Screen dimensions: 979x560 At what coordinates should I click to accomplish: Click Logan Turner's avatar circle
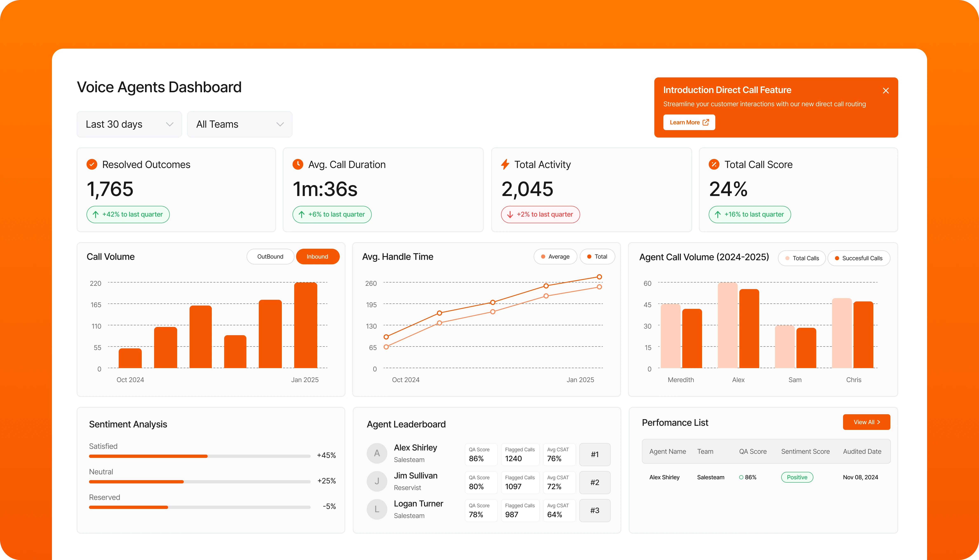[x=377, y=509]
